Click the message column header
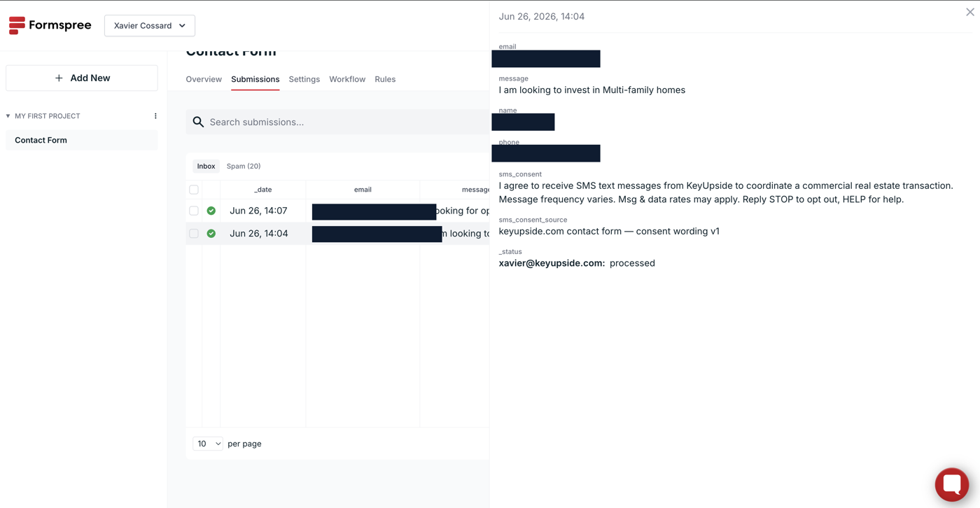 pos(475,190)
